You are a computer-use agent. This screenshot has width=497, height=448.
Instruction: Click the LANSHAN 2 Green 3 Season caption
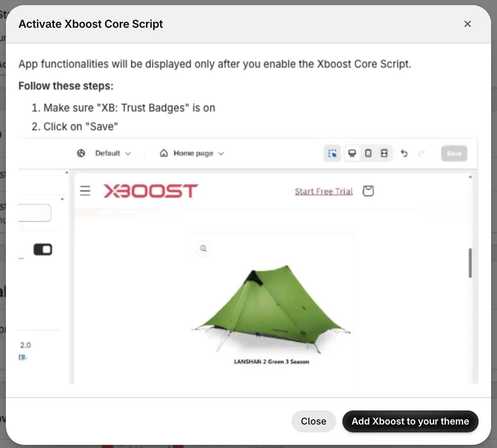[x=272, y=362]
